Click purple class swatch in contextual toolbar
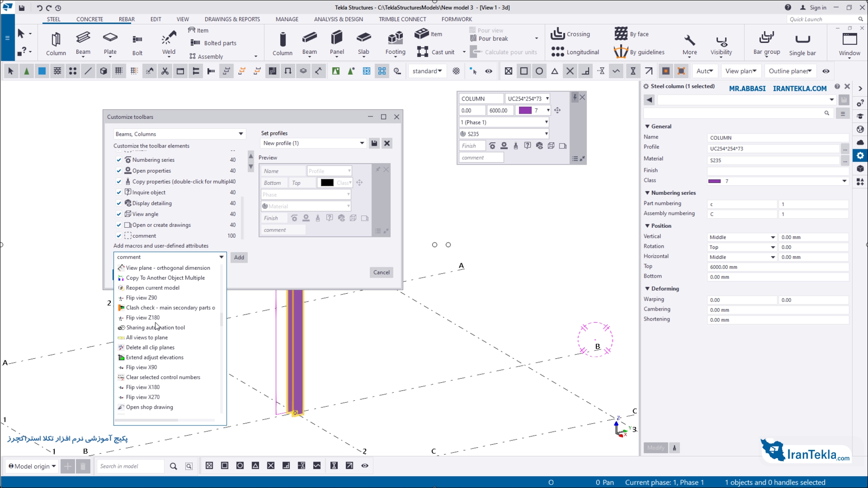868x488 pixels. coord(525,111)
